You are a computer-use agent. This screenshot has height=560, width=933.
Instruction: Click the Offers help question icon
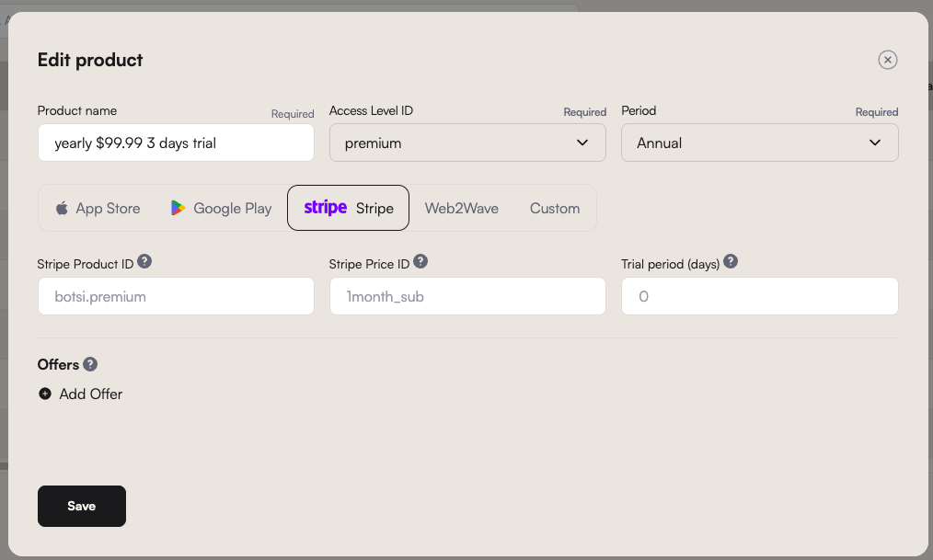[90, 364]
